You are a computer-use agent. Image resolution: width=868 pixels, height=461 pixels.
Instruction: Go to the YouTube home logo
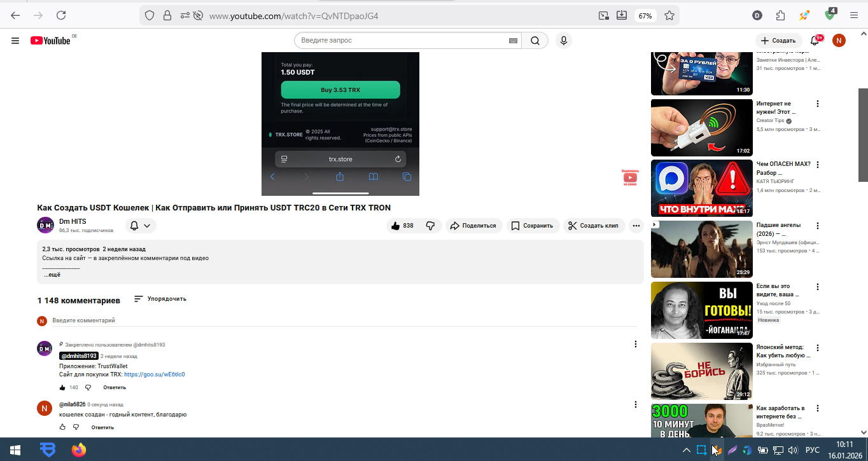[50, 41]
